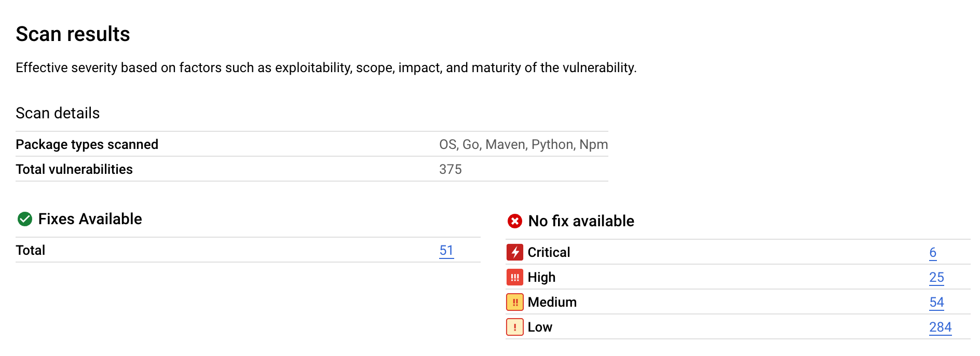
Task: Click the Fixes Available heading text
Action: pyautogui.click(x=90, y=219)
